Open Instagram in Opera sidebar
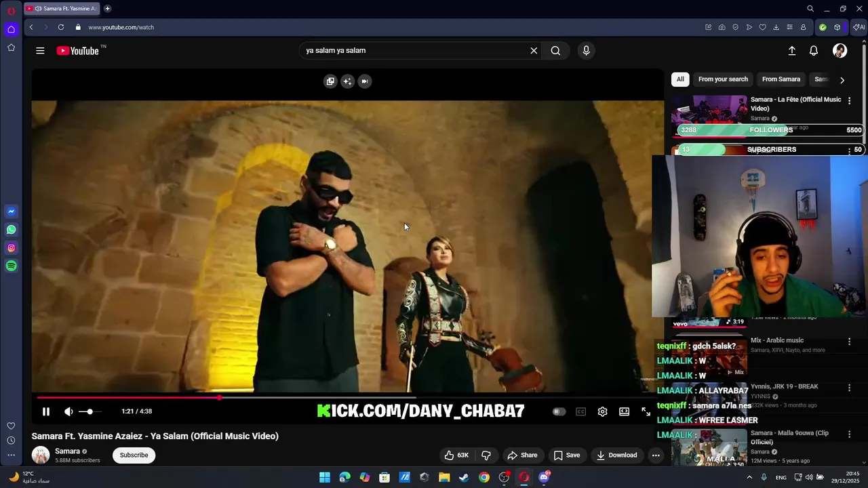Image resolution: width=868 pixels, height=488 pixels. click(11, 248)
